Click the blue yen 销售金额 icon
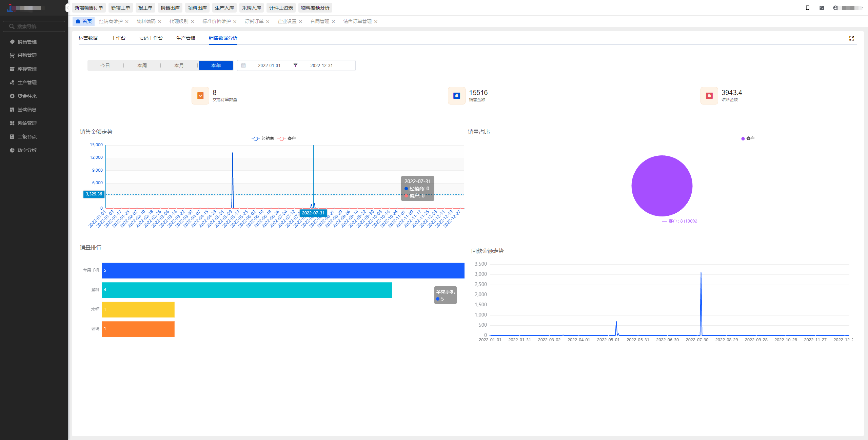This screenshot has width=868, height=440. (457, 96)
